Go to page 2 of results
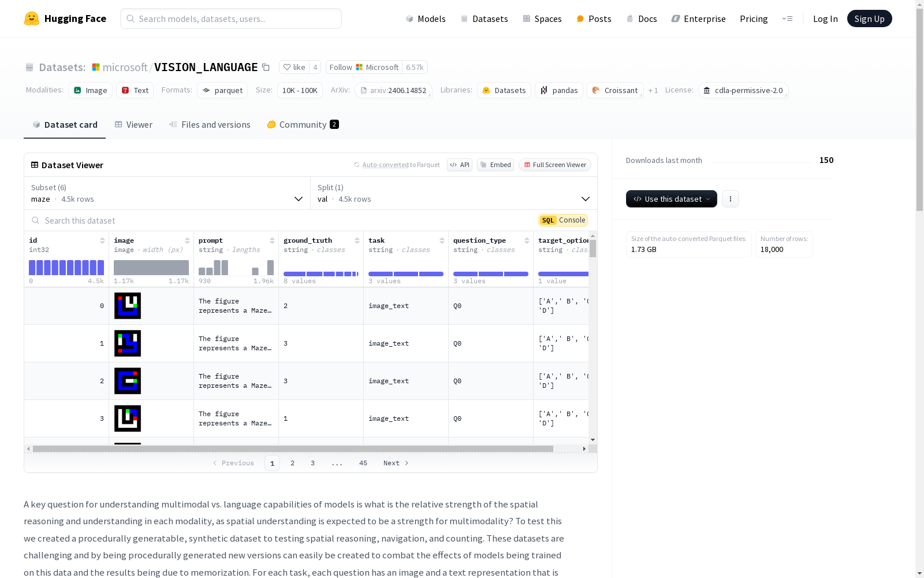The width and height of the screenshot is (924, 578). click(293, 463)
